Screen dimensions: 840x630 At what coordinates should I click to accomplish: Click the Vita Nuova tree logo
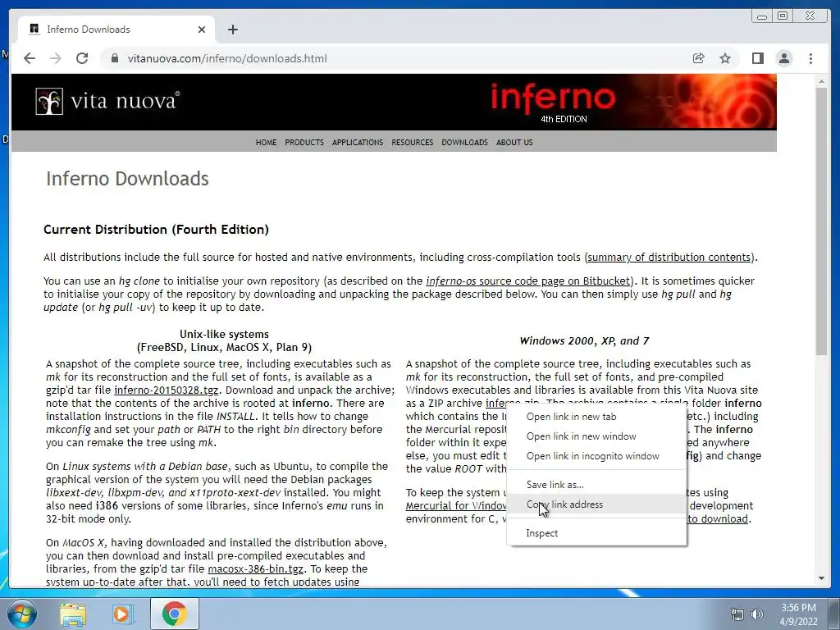pos(49,101)
